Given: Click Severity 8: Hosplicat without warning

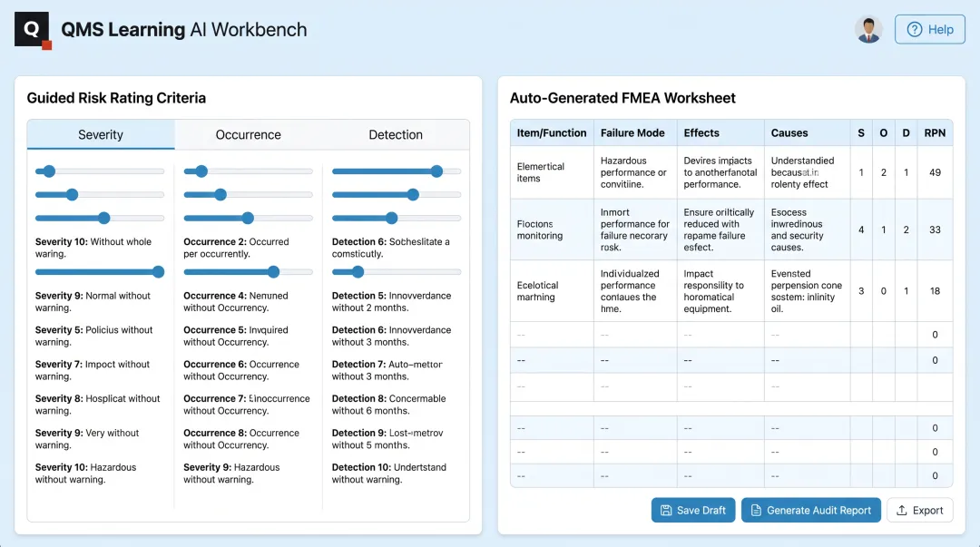Looking at the screenshot, I should pos(97,405).
